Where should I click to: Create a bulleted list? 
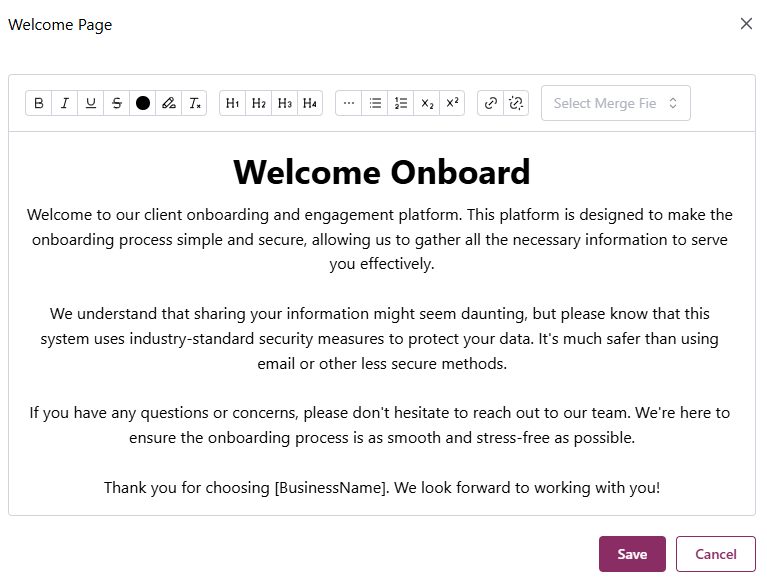point(375,103)
